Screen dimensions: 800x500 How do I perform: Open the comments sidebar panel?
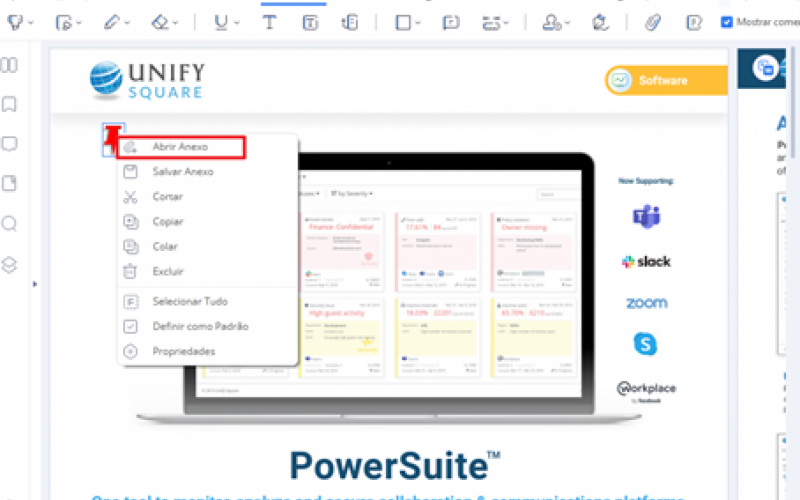pos(9,144)
